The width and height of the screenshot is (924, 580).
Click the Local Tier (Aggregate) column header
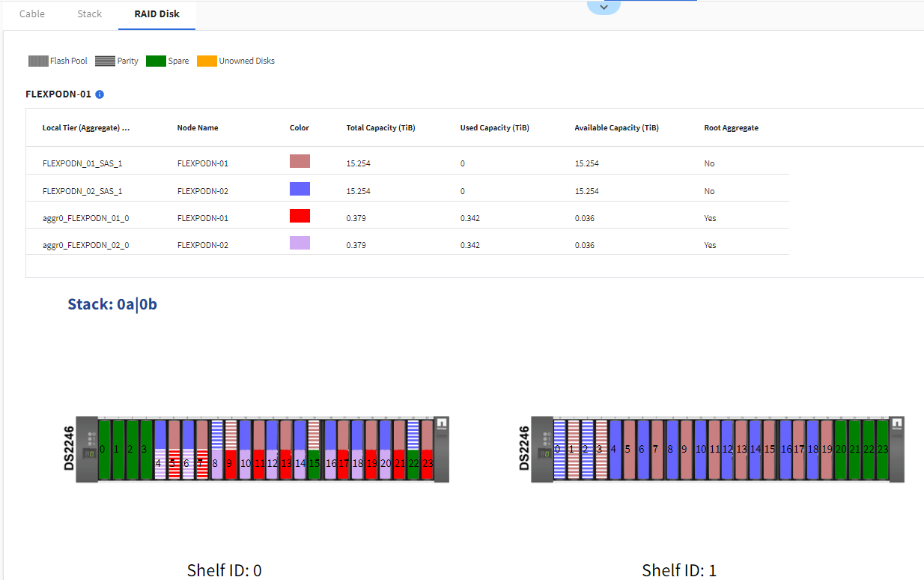tap(86, 128)
